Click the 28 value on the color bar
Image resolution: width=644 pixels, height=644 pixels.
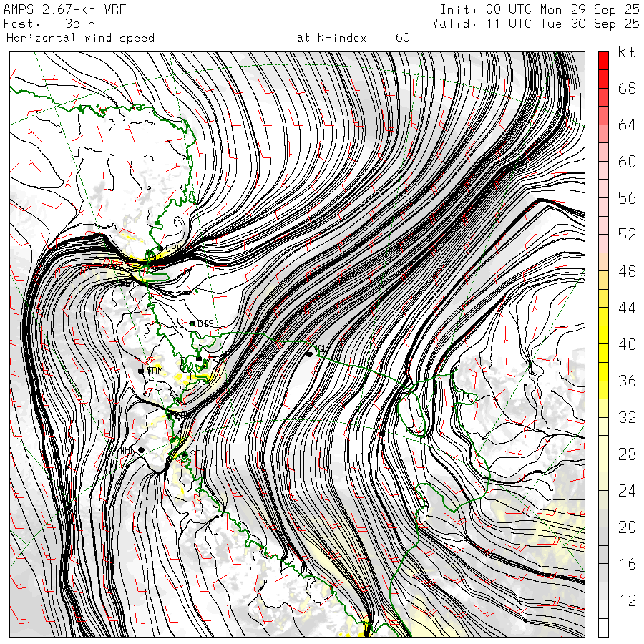(x=627, y=454)
